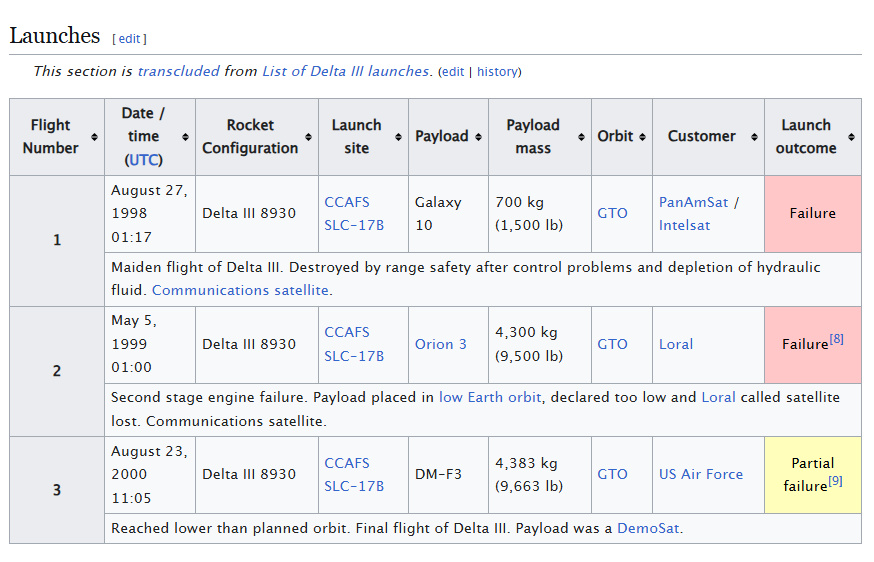Click flight number 3 cell
Image resolution: width=874 pixels, height=562 pixels.
point(57,490)
